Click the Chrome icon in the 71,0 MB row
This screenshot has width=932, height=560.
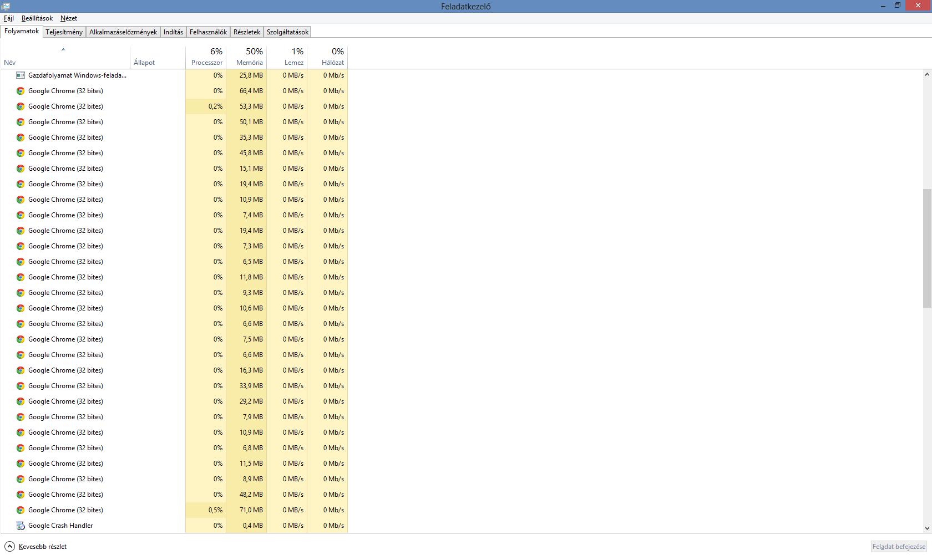(21, 510)
